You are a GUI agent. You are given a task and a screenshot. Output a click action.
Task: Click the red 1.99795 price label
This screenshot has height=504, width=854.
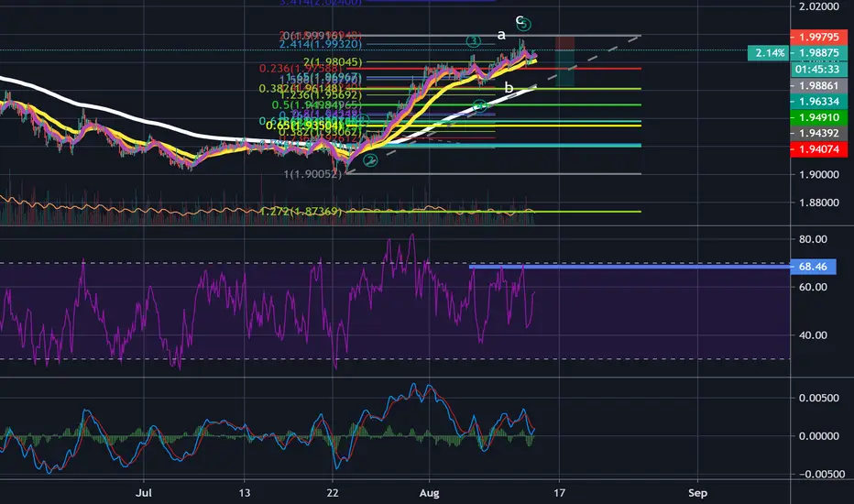tap(818, 37)
